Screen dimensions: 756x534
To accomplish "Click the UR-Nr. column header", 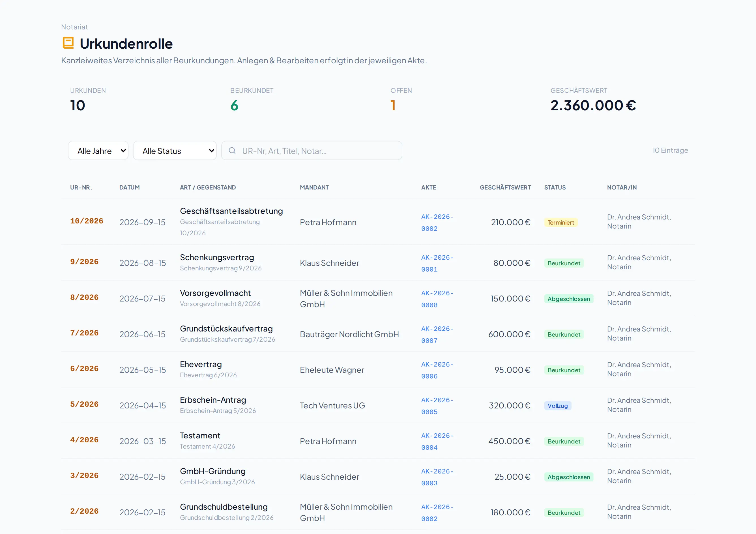I will tap(81, 187).
